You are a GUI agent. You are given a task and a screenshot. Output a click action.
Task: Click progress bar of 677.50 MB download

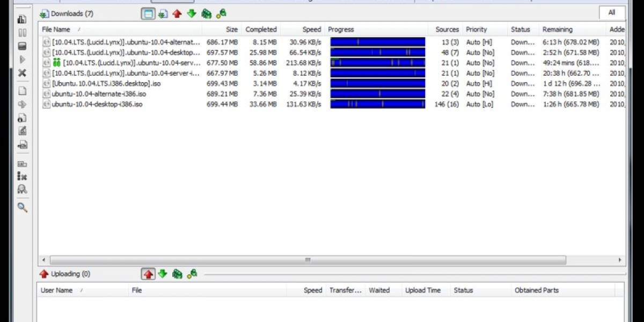click(x=378, y=63)
